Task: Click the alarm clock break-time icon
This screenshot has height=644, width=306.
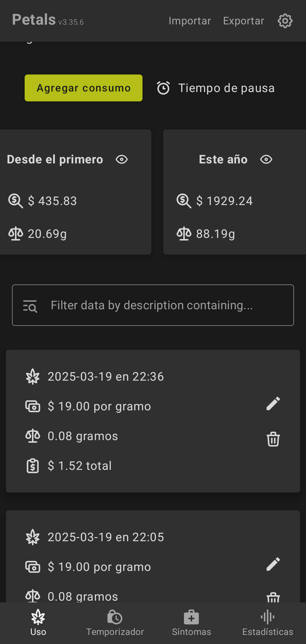Action: point(163,88)
